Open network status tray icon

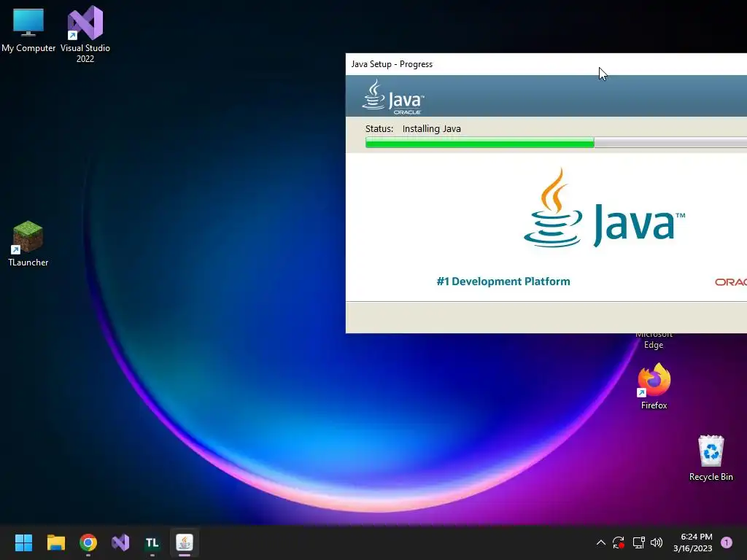(x=638, y=542)
